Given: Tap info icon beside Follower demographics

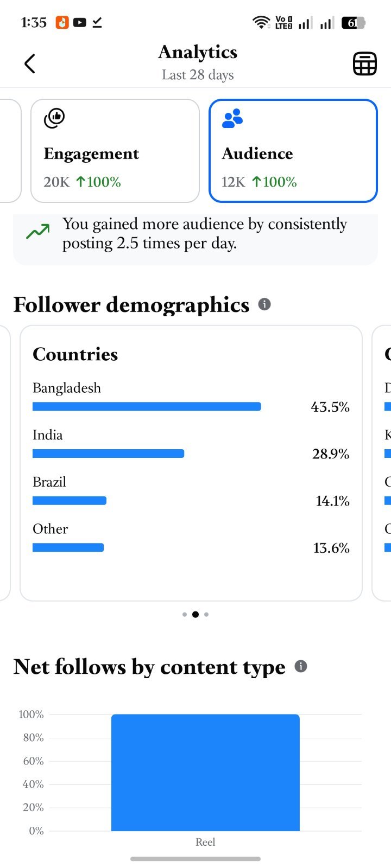Looking at the screenshot, I should [x=264, y=304].
